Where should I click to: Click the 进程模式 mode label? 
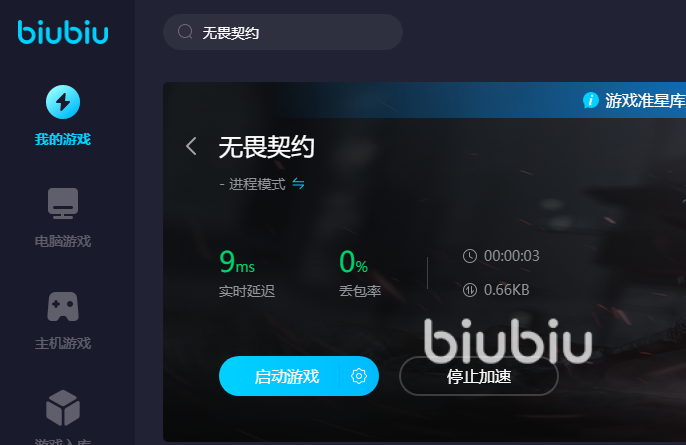click(257, 184)
